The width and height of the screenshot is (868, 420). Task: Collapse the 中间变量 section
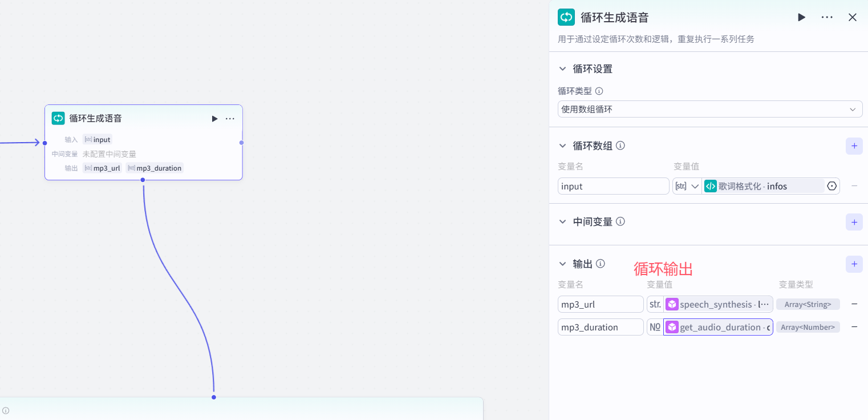point(563,221)
